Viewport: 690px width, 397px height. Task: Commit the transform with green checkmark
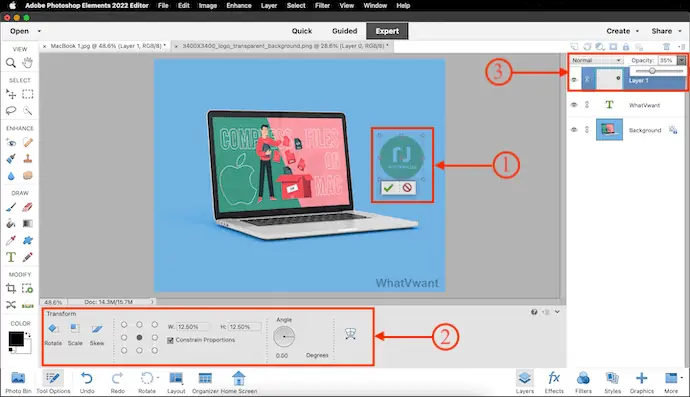pyautogui.click(x=388, y=188)
